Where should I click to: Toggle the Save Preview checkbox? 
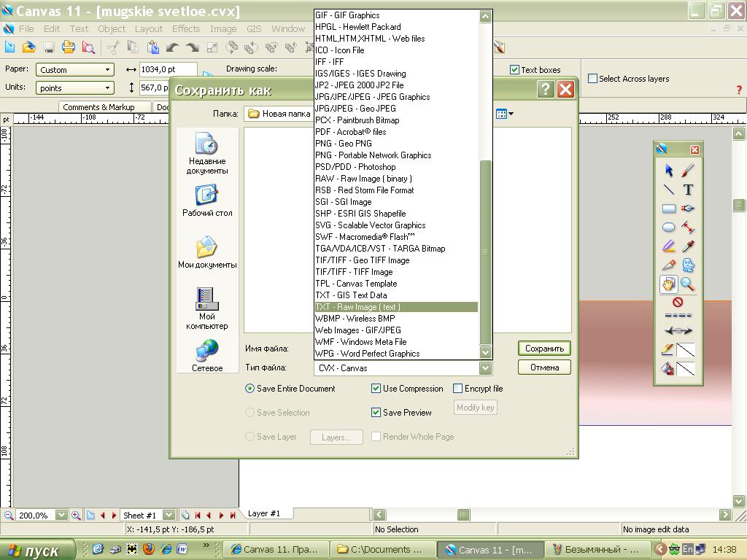coord(376,413)
